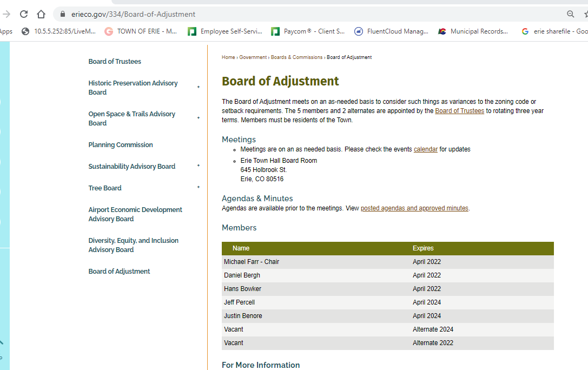The width and height of the screenshot is (588, 370).
Task: Open the Paycom Client bookmark
Action: [x=308, y=31]
